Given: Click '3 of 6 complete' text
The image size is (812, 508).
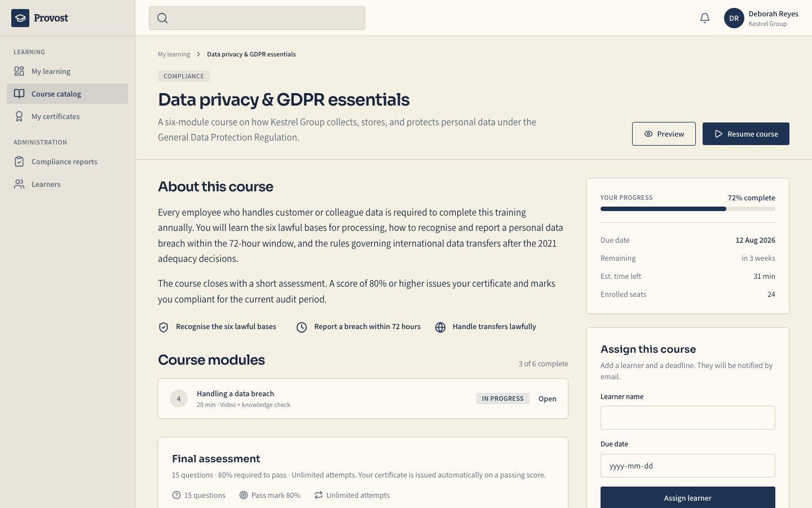Looking at the screenshot, I should point(543,364).
